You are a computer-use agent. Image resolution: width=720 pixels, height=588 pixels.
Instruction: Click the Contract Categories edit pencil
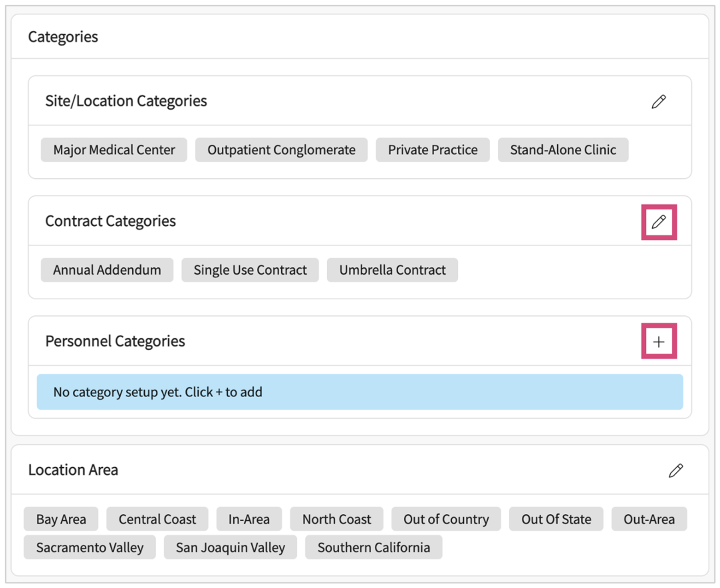coord(658,222)
